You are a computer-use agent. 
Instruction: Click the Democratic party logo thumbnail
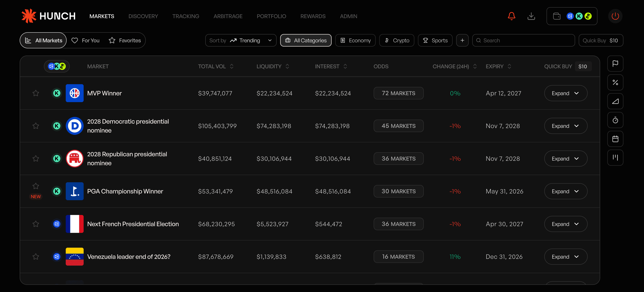[74, 126]
